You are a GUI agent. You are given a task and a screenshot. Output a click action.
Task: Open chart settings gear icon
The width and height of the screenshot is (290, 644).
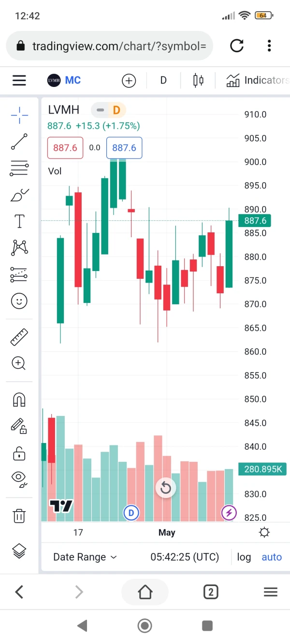264,532
